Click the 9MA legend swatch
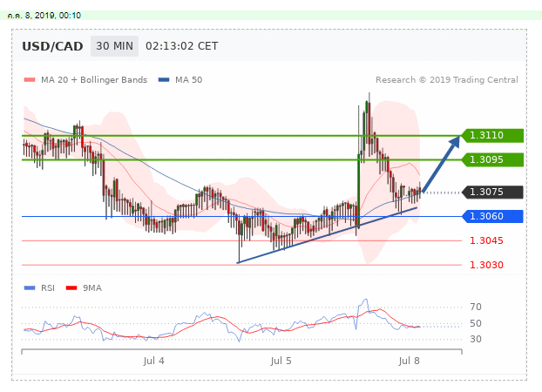Screen dimensions: 542x392 [71, 288]
